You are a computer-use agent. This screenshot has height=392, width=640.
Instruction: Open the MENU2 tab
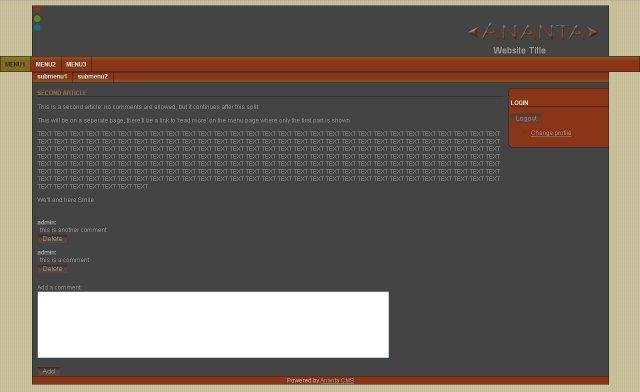click(x=46, y=64)
